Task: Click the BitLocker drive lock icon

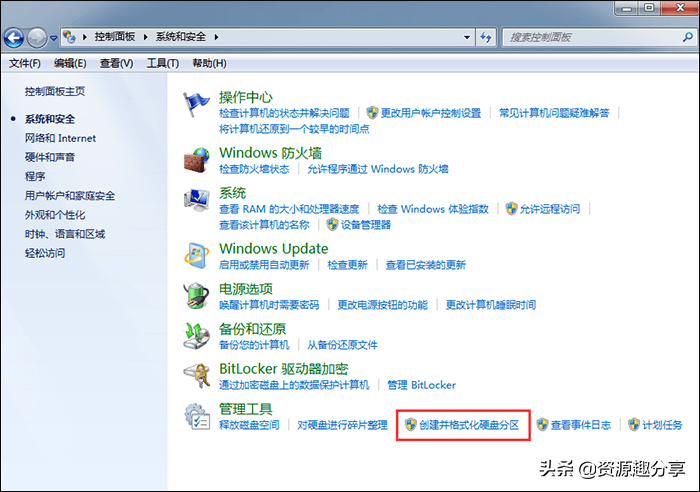Action: 196,375
